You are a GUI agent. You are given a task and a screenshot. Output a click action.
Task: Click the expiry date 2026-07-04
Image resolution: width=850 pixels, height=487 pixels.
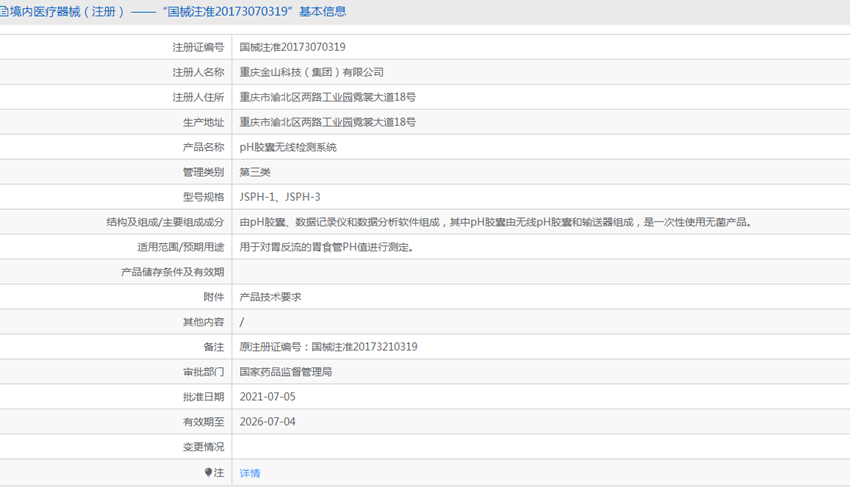coord(267,421)
